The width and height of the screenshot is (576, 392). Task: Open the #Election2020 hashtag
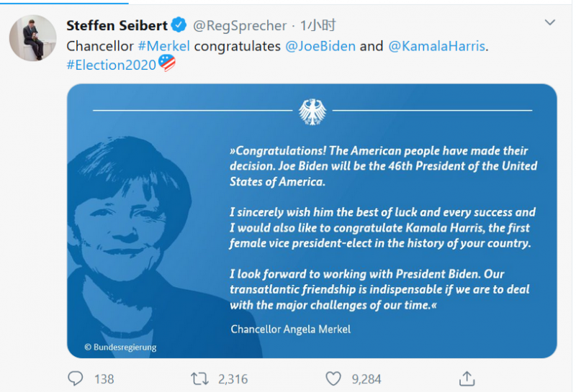point(112,65)
